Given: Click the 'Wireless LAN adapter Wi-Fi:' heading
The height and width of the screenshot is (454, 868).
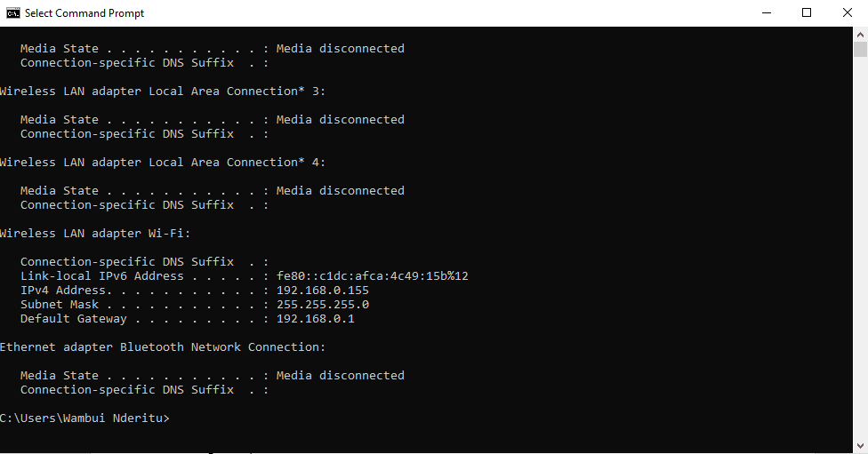Looking at the screenshot, I should point(95,234).
